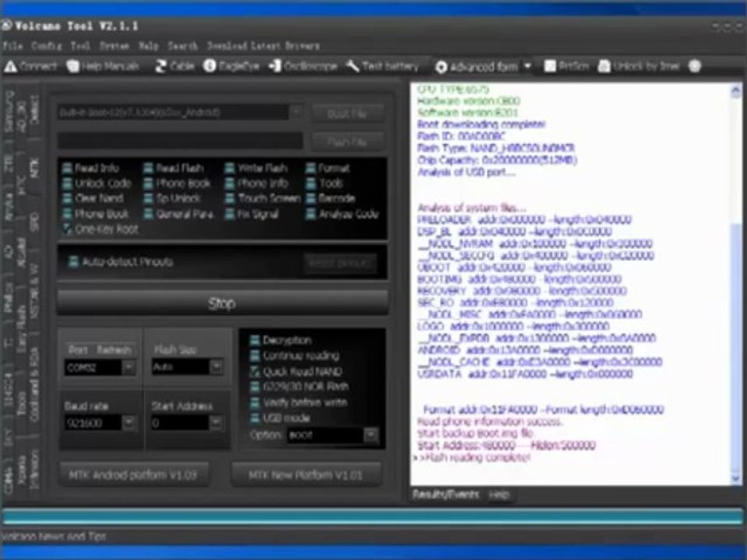
Task: Select the Clear Nand function
Action: pos(93,198)
